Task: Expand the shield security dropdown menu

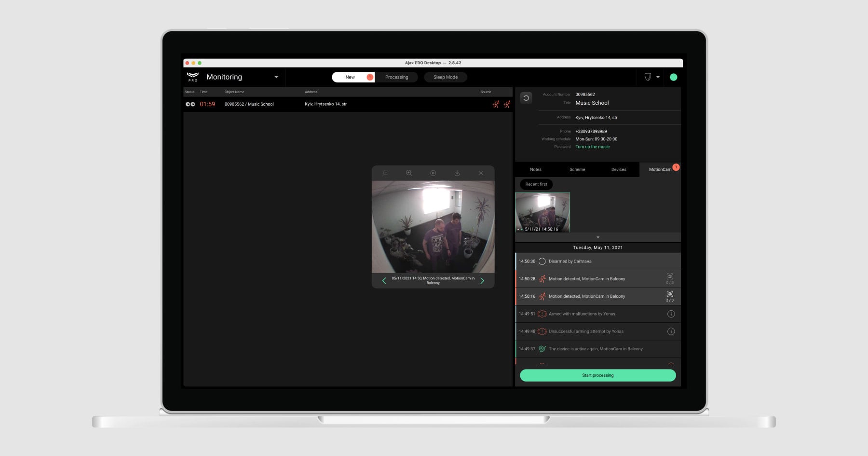Action: pos(652,77)
